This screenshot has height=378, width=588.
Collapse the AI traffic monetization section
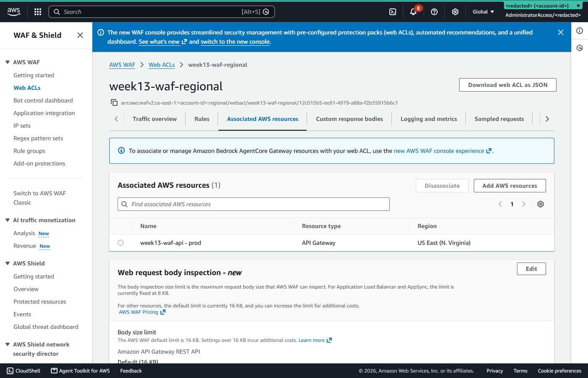pyautogui.click(x=8, y=220)
